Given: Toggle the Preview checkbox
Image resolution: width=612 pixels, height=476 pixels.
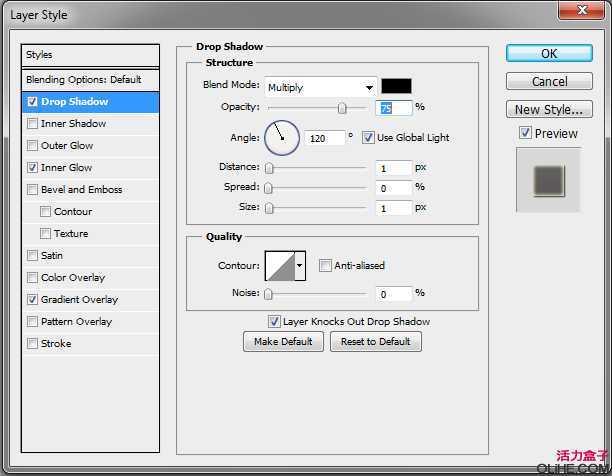Looking at the screenshot, I should (x=525, y=133).
